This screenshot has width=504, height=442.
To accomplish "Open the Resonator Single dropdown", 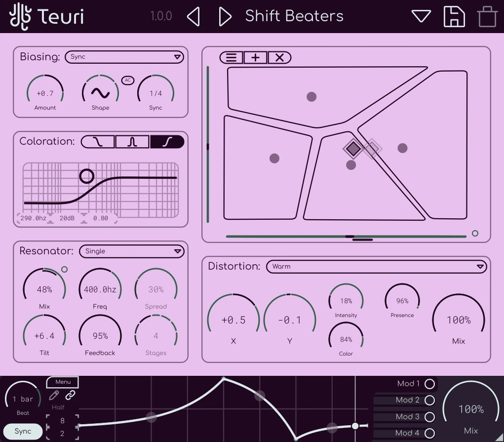I will pyautogui.click(x=131, y=251).
